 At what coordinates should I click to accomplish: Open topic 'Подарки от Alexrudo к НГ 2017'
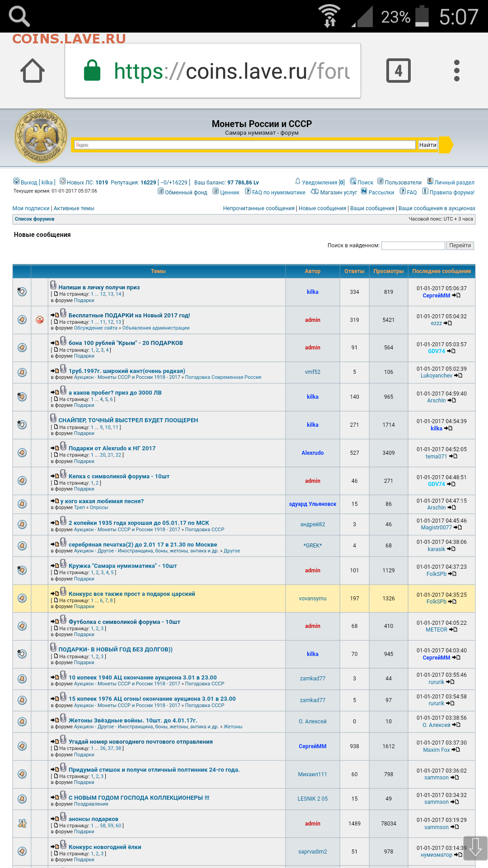[112, 448]
